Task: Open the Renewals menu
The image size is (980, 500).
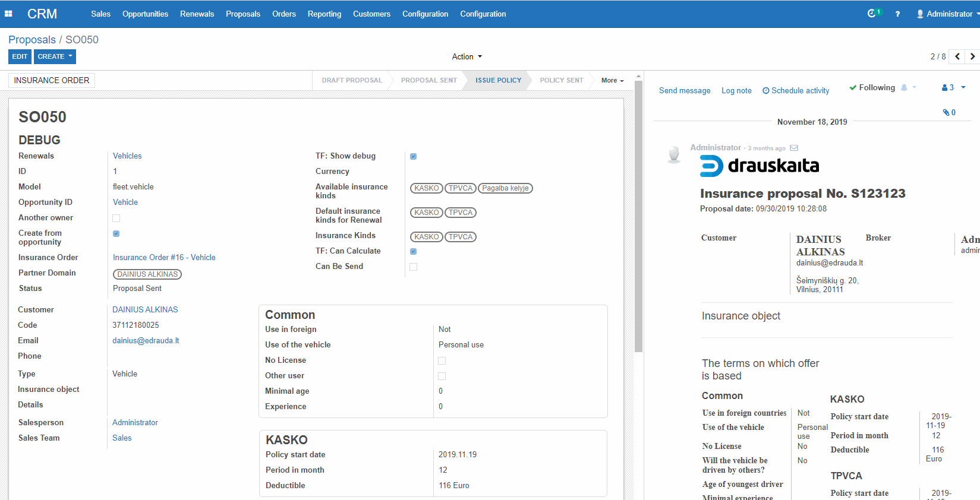Action: [197, 14]
